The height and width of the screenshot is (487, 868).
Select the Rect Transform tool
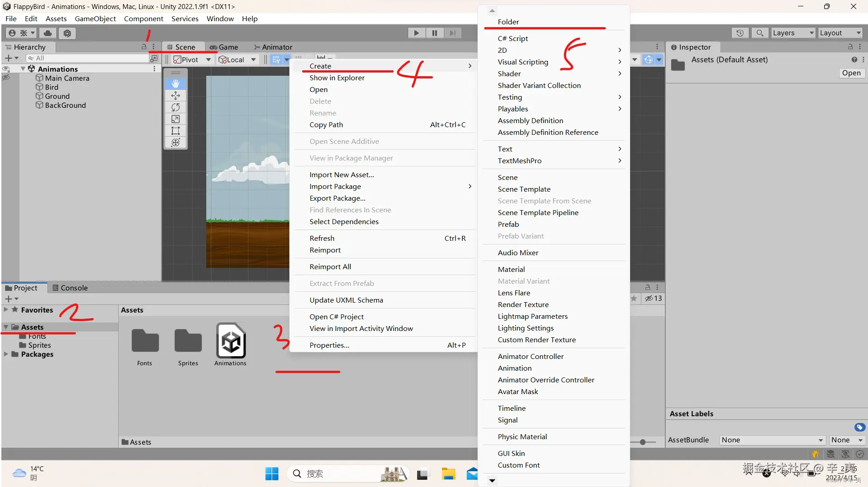(176, 131)
